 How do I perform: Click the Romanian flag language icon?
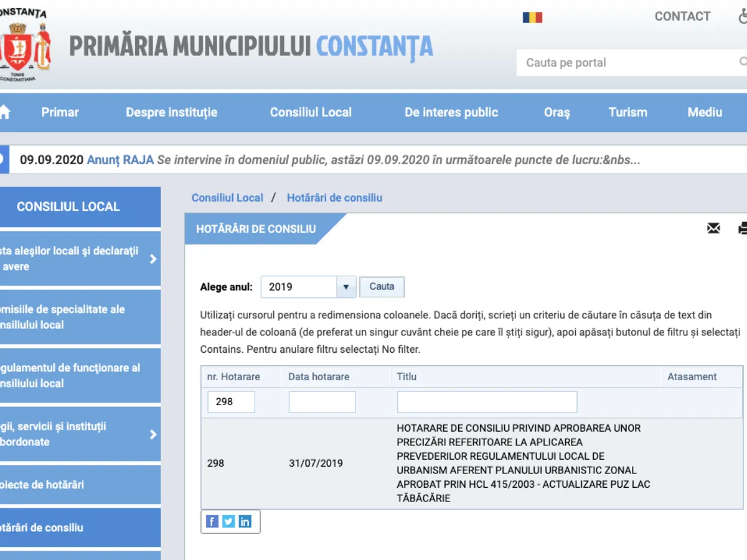(x=532, y=17)
